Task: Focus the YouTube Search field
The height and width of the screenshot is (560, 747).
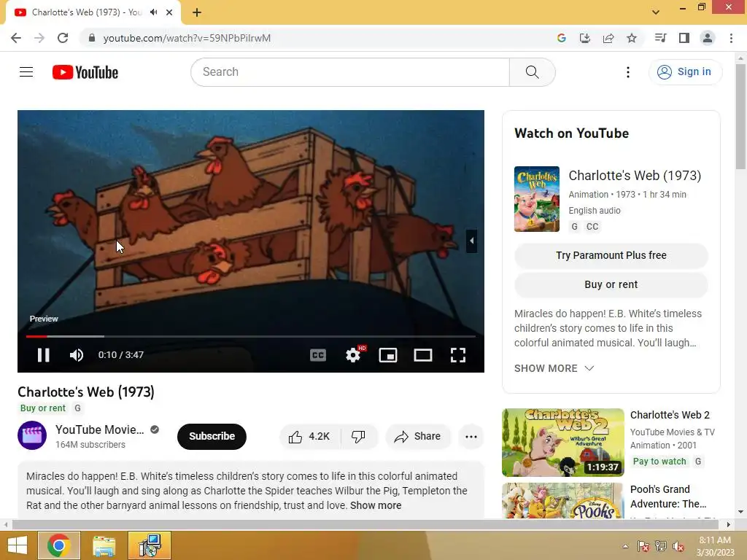Action: coord(350,72)
